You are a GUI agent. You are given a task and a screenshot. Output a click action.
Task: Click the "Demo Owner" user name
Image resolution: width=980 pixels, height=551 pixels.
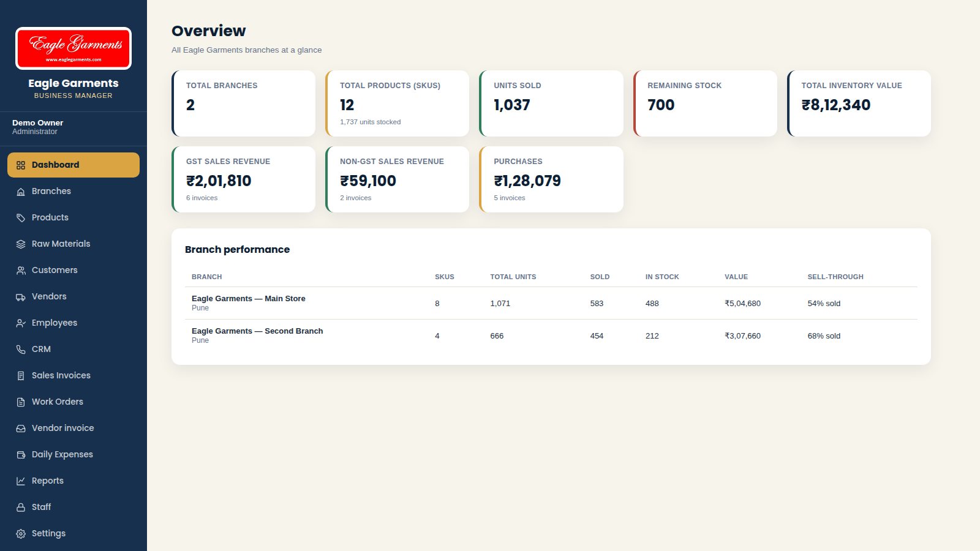(x=37, y=123)
